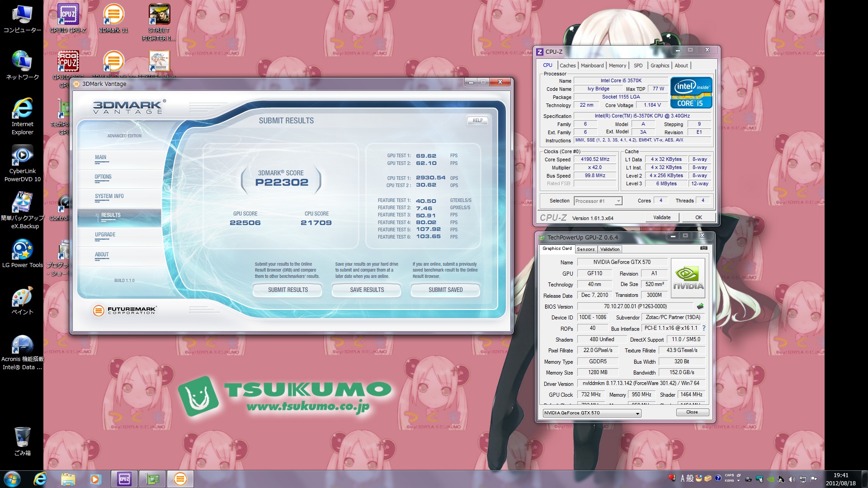Click the SAVE RESULTS button

[367, 290]
